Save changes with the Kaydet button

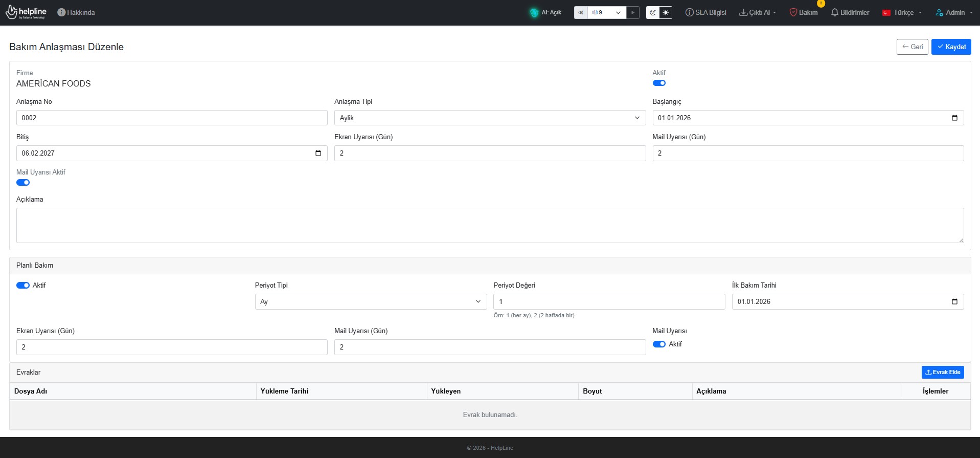click(x=951, y=47)
